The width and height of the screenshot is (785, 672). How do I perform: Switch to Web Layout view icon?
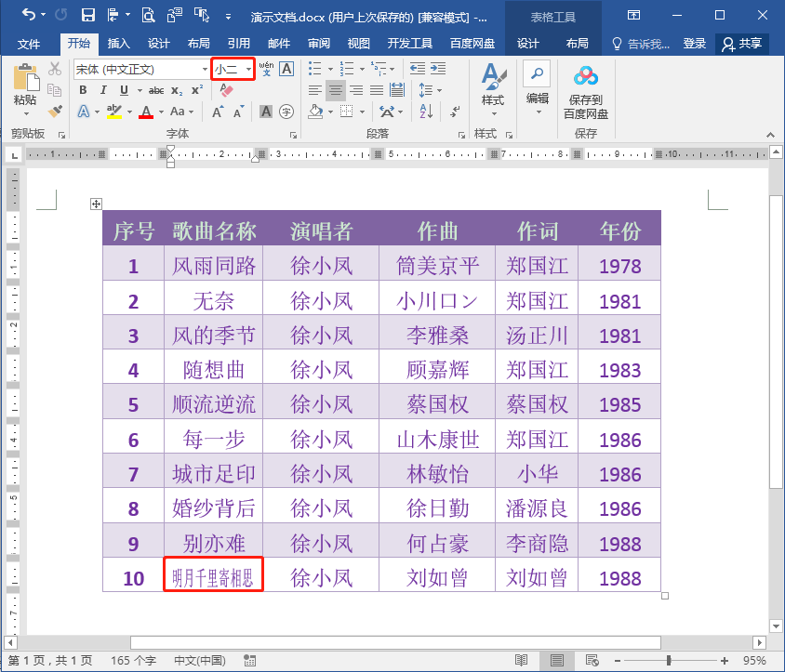coord(592,661)
